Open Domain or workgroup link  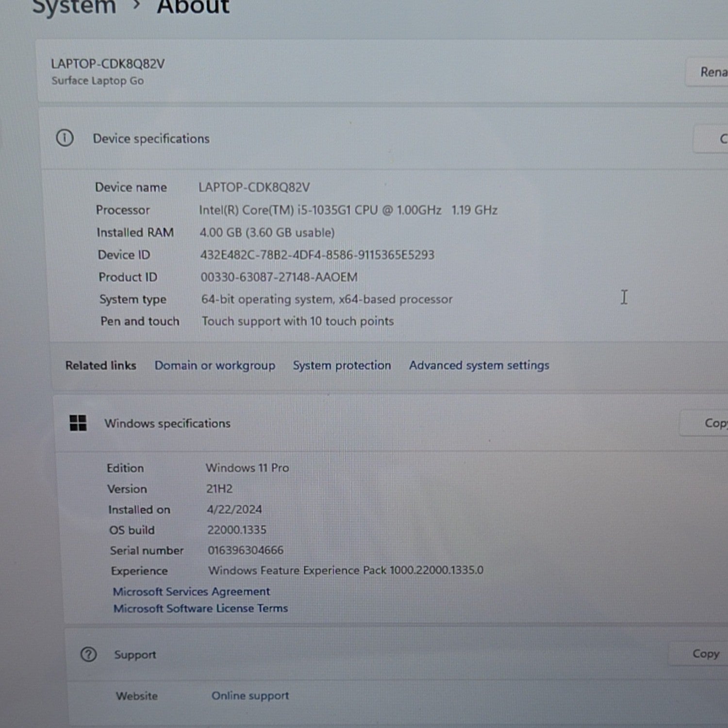[x=215, y=365]
